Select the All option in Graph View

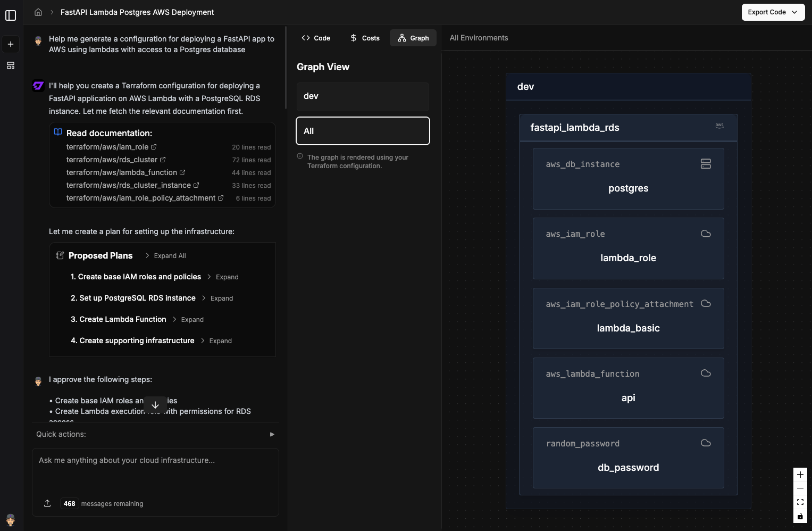click(363, 131)
